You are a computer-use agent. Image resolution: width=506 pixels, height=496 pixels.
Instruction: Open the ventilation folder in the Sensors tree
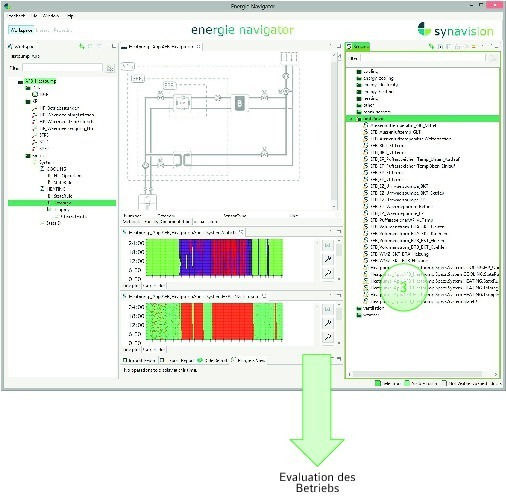[x=371, y=308]
